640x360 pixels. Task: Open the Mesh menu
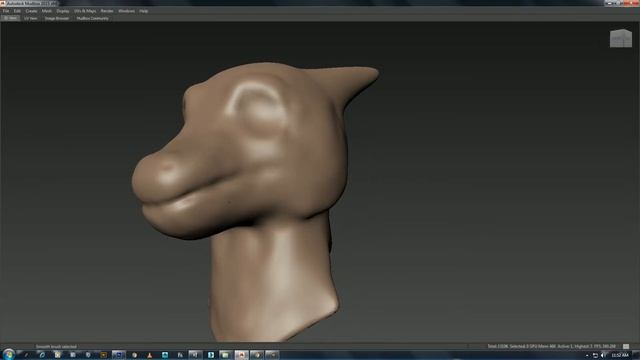click(x=47, y=11)
